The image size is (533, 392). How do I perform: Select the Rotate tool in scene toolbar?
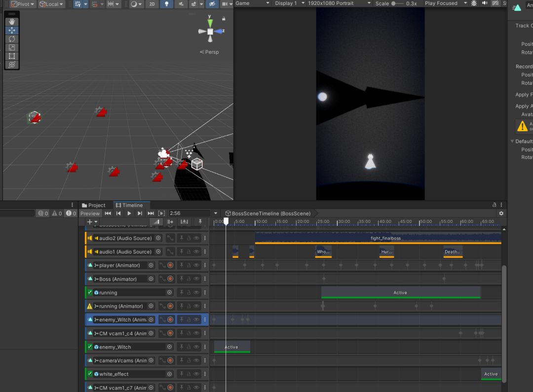click(x=12, y=39)
